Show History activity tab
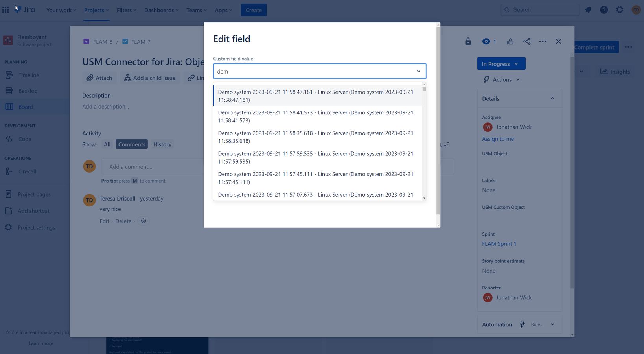The width and height of the screenshot is (644, 354). coord(162,144)
